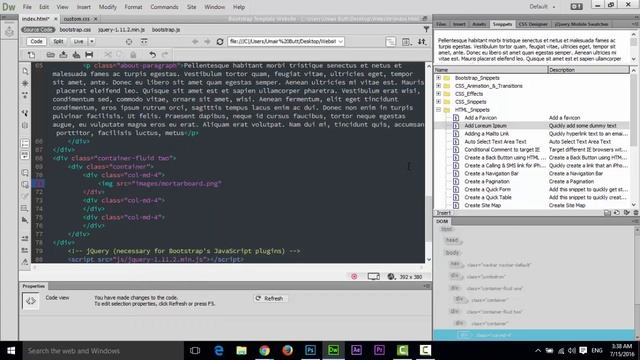Select the Source Code related file pill

click(x=38, y=30)
